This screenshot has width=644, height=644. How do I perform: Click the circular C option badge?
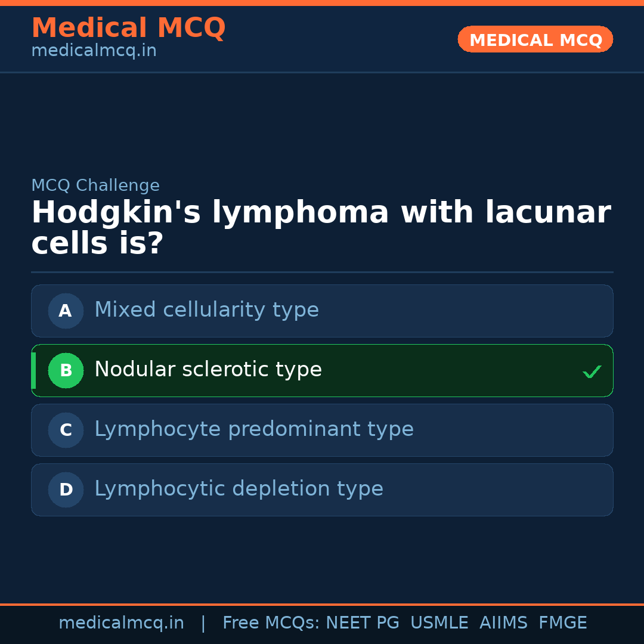click(x=66, y=430)
